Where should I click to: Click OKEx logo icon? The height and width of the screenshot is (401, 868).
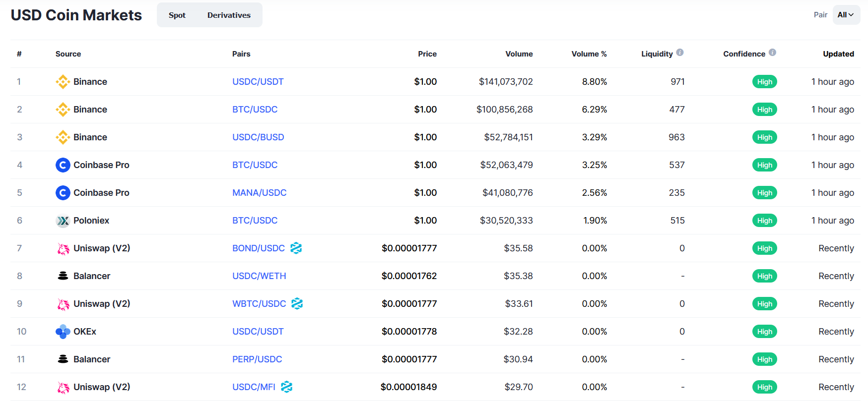click(x=63, y=332)
